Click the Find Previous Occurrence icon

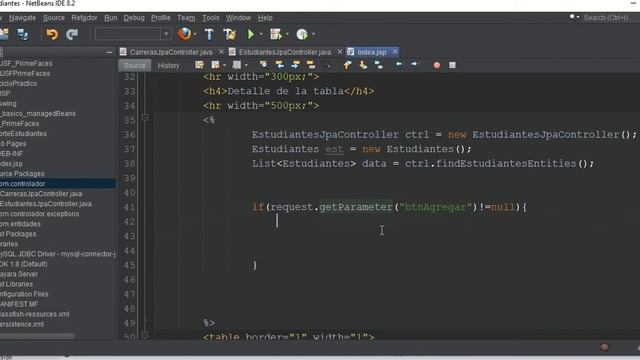pyautogui.click(x=280, y=65)
